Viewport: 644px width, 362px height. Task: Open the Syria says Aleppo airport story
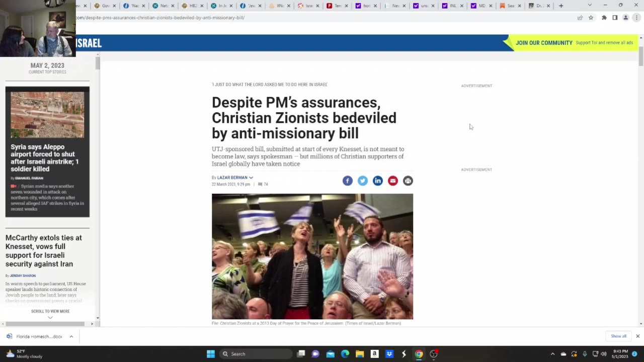click(x=45, y=158)
